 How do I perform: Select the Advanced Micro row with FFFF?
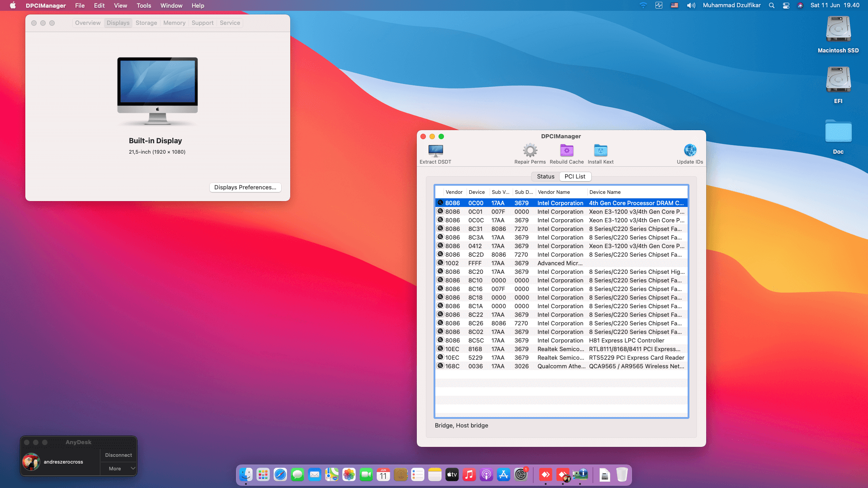pos(561,263)
